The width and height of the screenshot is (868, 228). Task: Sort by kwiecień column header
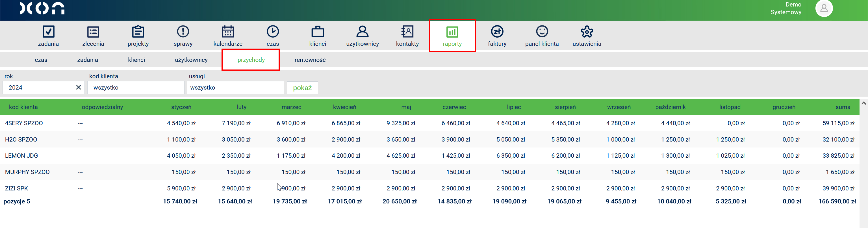[x=344, y=107]
